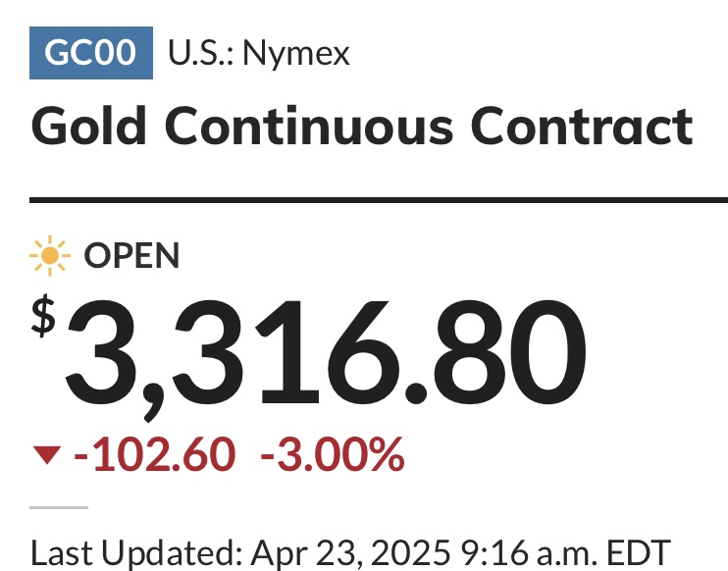Viewport: 728px width, 571px height.
Task: Click the word Gold in the title
Action: (88, 126)
